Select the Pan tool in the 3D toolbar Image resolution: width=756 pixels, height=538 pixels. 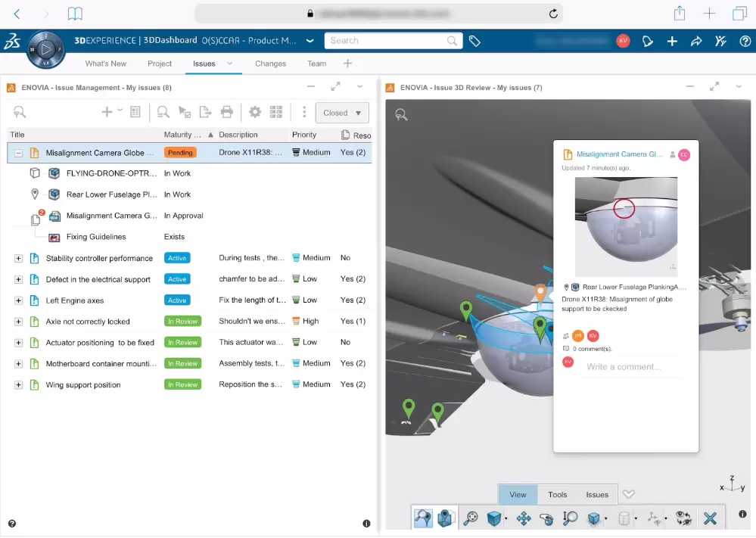coord(523,518)
